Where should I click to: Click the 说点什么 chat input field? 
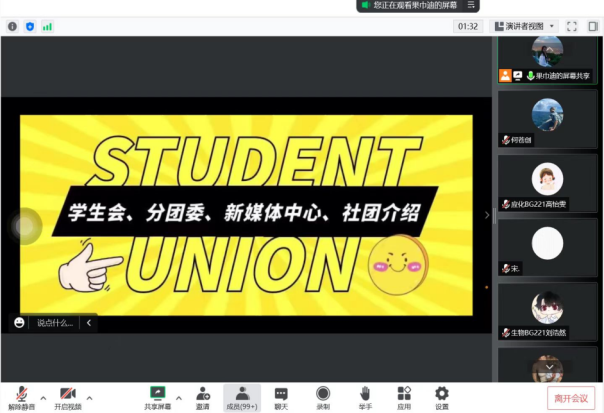pos(54,322)
